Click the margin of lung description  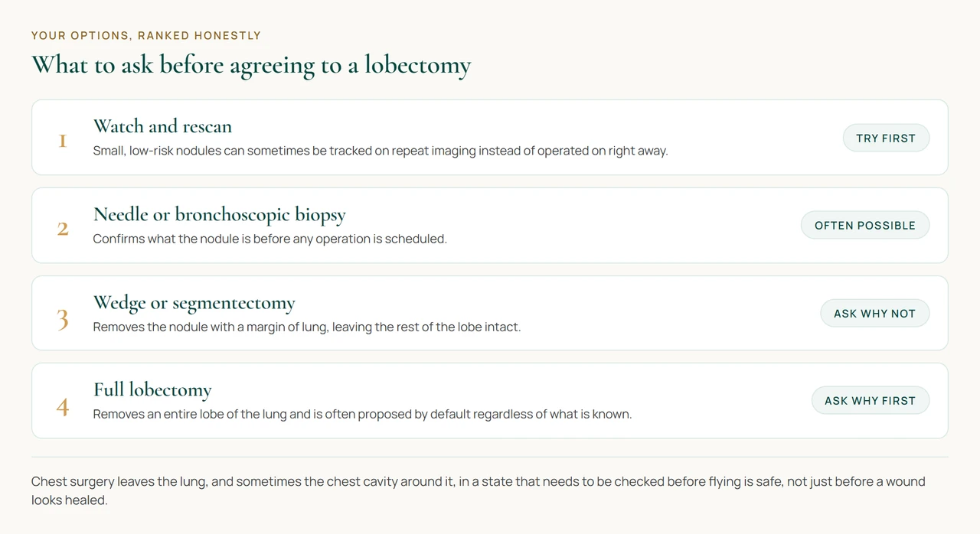pos(307,327)
